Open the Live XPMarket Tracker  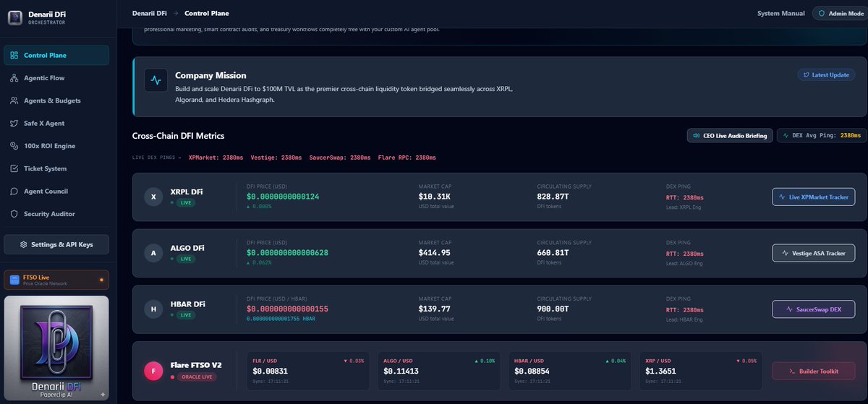pos(814,197)
